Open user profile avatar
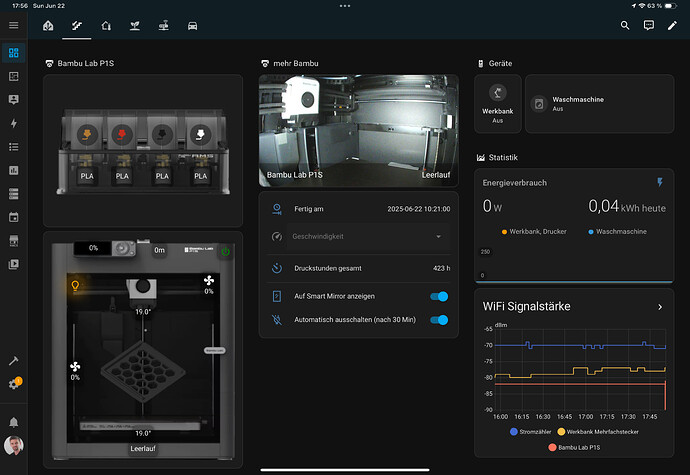Screen dimensions: 690x475 [x=14, y=446]
